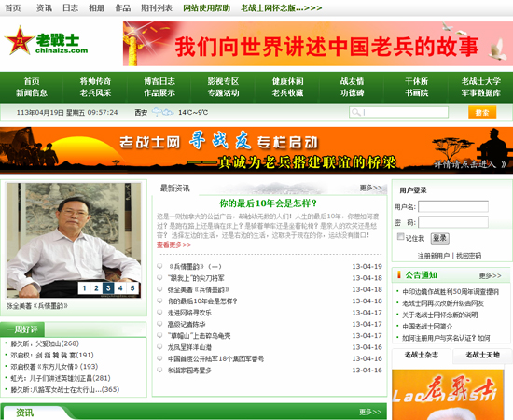This screenshot has width=513, height=420.
Task: Open the 找回密码 link
Action: (x=468, y=256)
